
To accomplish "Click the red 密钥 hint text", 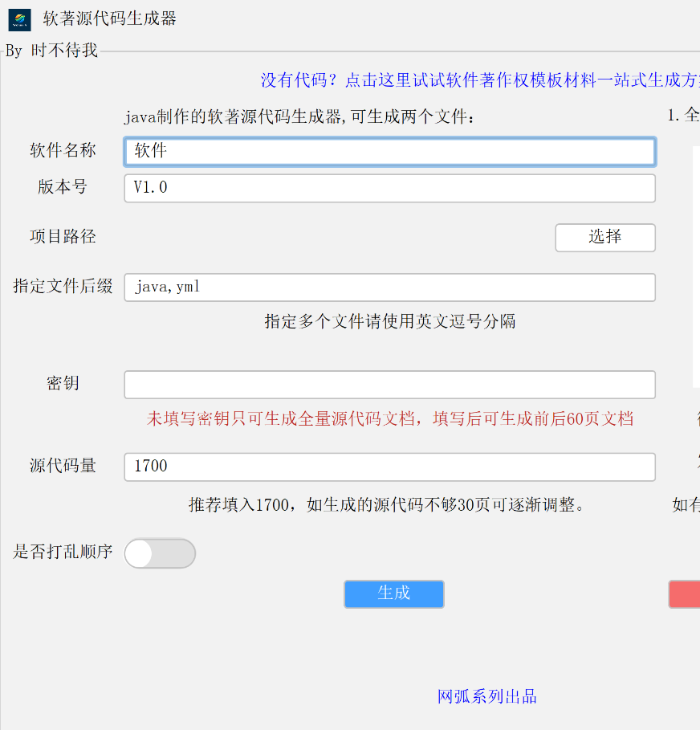I will pyautogui.click(x=389, y=418).
